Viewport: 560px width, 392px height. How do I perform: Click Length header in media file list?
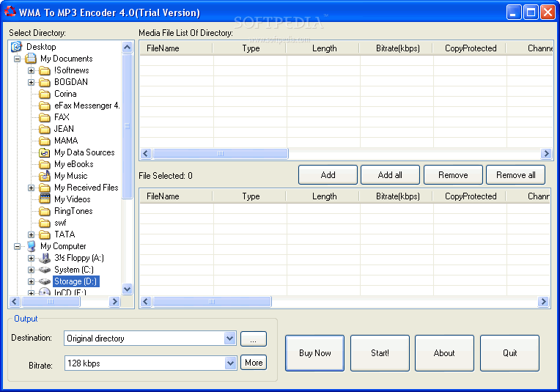pos(324,48)
